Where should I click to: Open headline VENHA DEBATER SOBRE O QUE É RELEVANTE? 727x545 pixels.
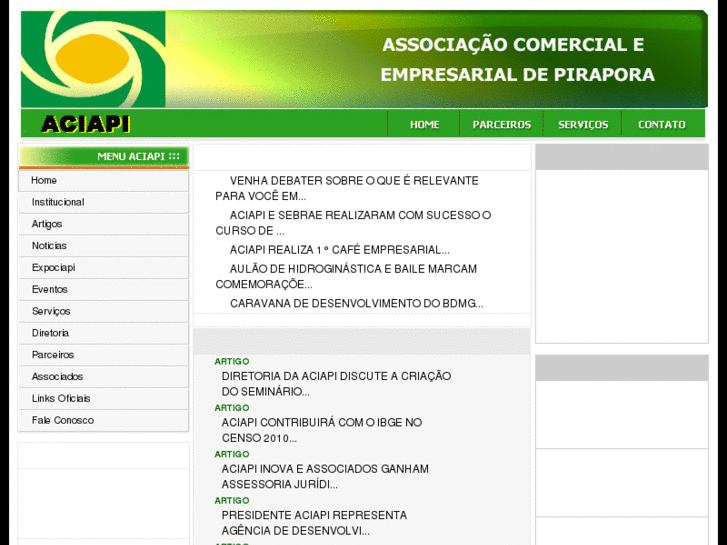click(x=347, y=188)
